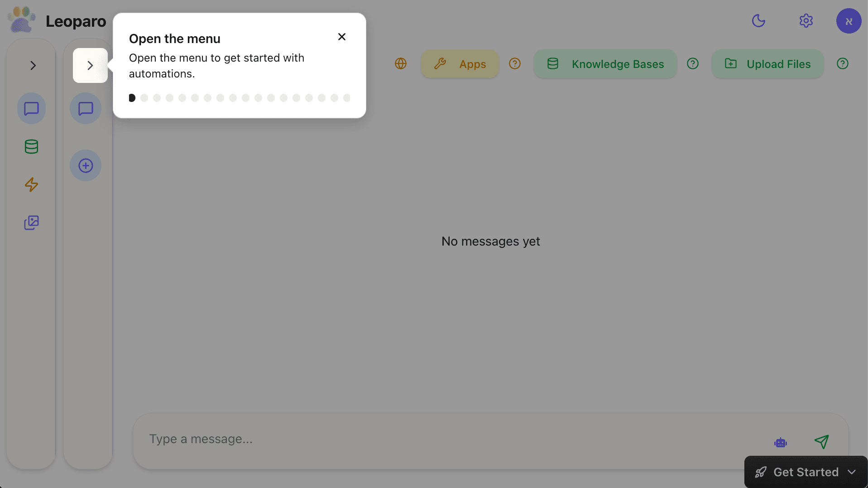Start a new chat with the plus circle icon

click(86, 165)
